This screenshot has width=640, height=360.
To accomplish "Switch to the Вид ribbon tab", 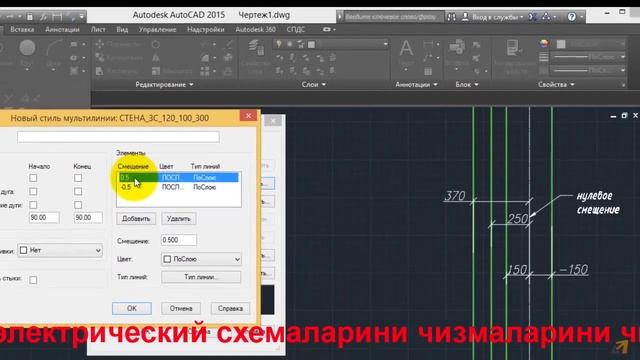I will [x=122, y=29].
